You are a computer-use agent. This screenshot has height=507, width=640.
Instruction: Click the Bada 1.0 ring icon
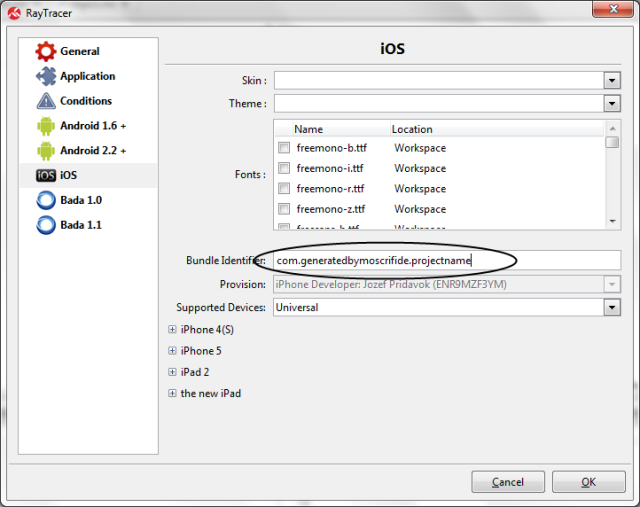(x=46, y=200)
